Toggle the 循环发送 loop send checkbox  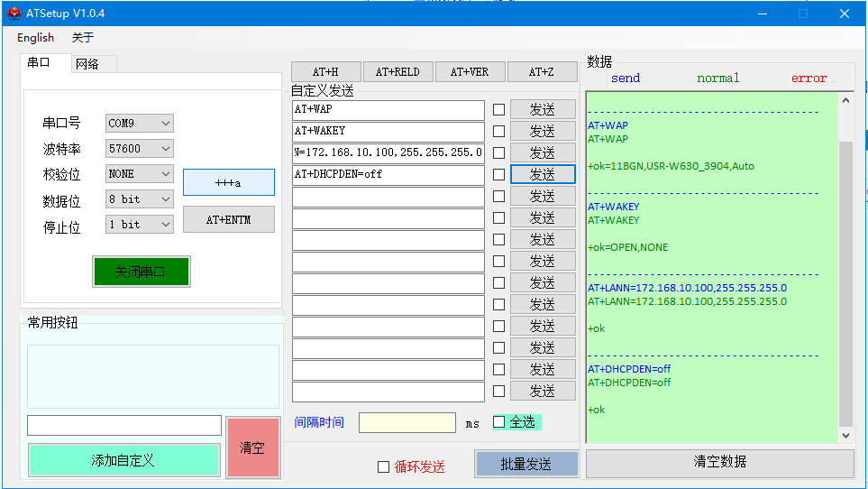383,466
